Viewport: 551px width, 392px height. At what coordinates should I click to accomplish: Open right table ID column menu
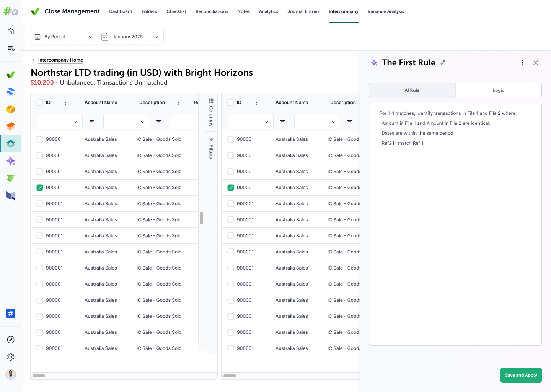[256, 103]
